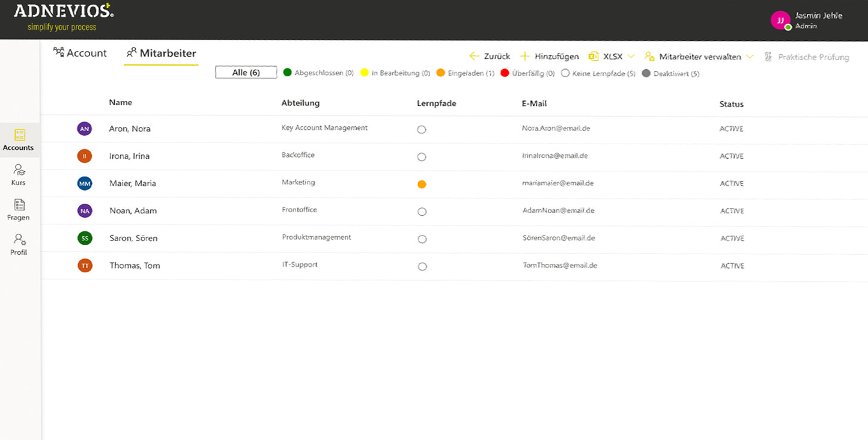Click Jasmin Jehle's user avatar
868x440 pixels.
pyautogui.click(x=780, y=20)
